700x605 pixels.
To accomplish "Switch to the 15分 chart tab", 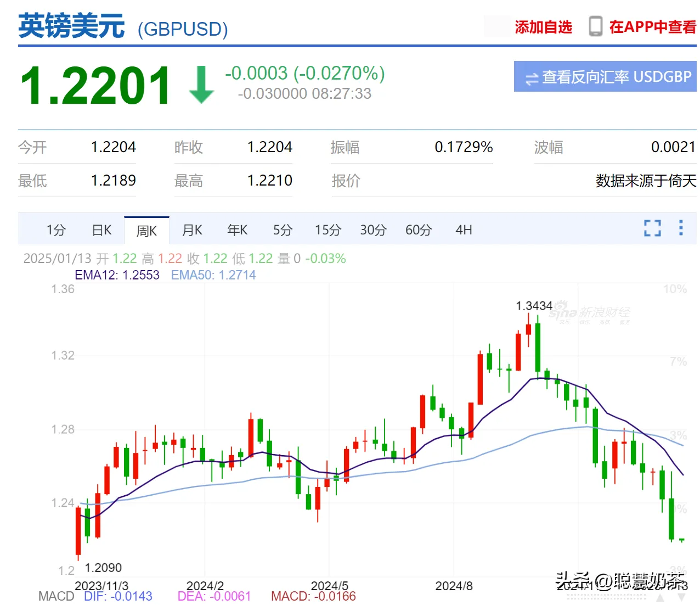I will [x=328, y=230].
